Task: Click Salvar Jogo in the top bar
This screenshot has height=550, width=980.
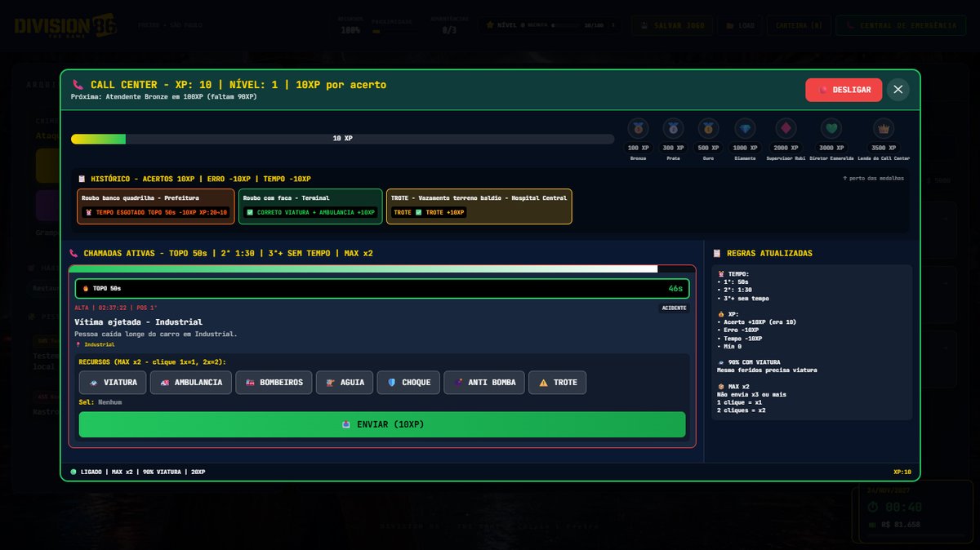Action: click(x=673, y=25)
